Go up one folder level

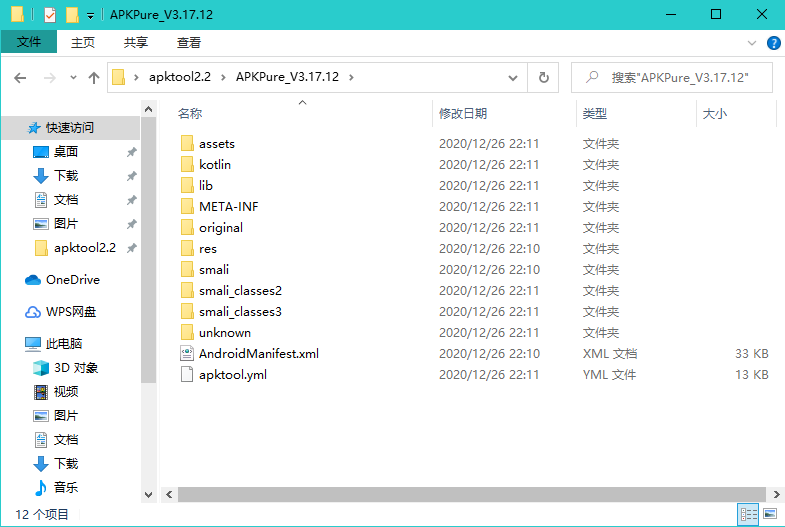click(x=94, y=78)
